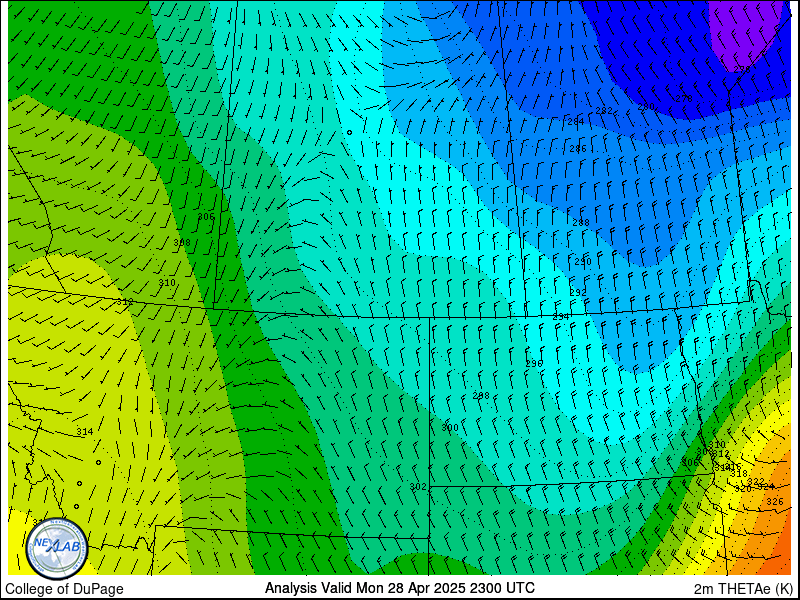Click the 318 contour label
800x600 pixels.
point(738,473)
